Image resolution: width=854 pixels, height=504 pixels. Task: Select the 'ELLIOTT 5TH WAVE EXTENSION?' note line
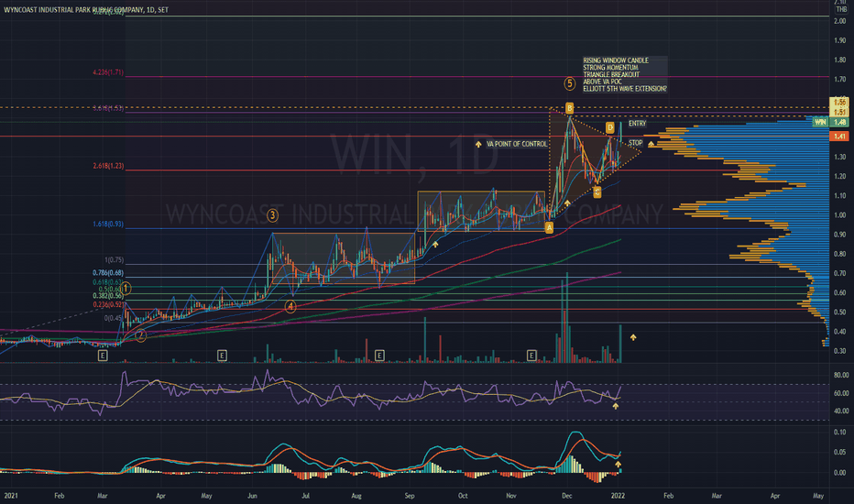coord(625,89)
